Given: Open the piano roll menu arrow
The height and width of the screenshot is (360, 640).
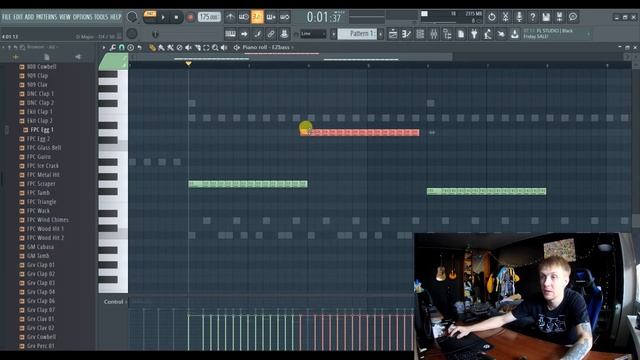Looking at the screenshot, I should tap(104, 48).
